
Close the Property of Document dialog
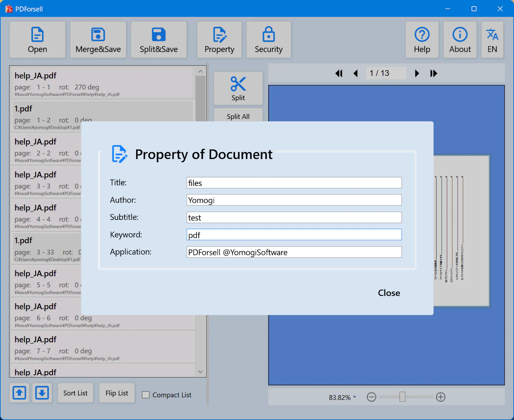pyautogui.click(x=389, y=293)
